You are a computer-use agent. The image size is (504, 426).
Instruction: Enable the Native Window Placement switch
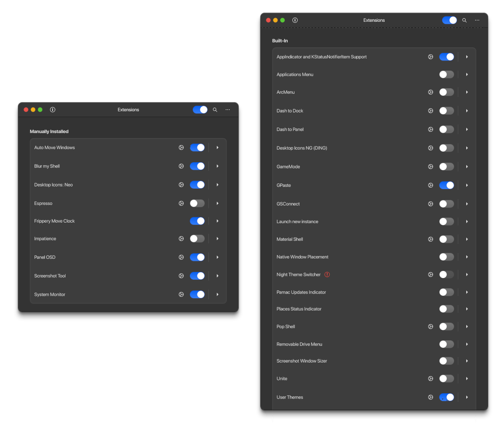[446, 257]
